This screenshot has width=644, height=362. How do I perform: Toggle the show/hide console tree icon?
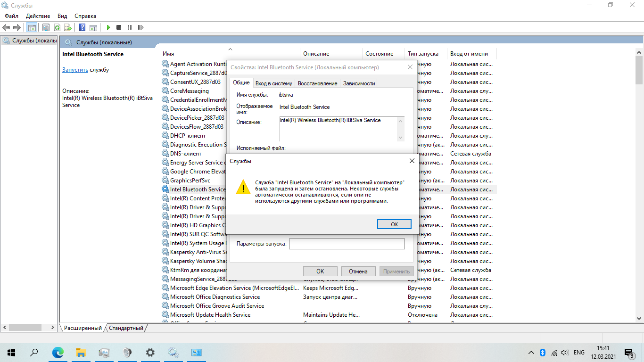pyautogui.click(x=32, y=28)
